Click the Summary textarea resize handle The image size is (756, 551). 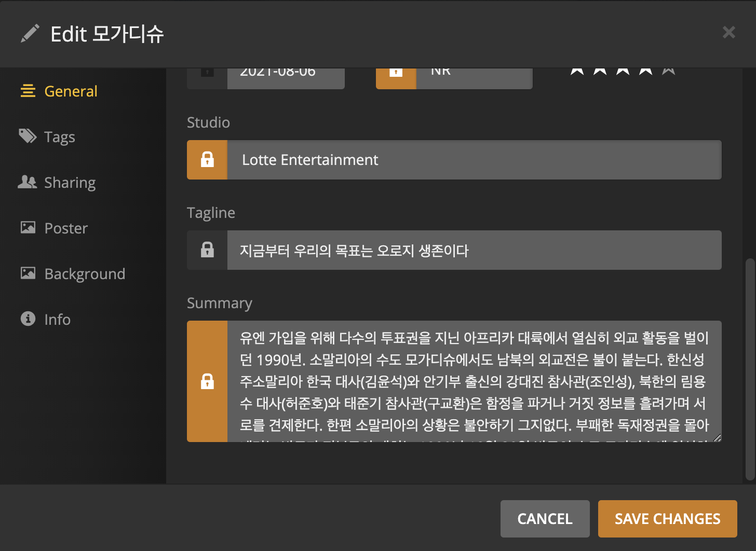coord(717,438)
